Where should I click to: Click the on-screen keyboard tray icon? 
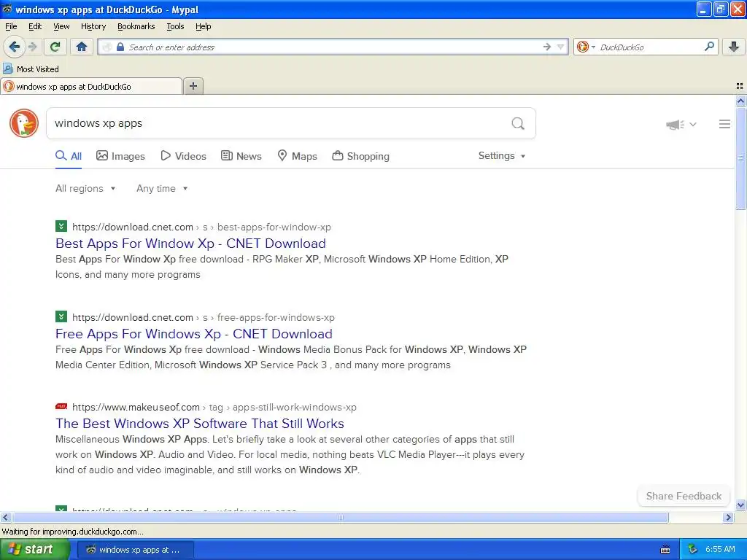pyautogui.click(x=665, y=550)
